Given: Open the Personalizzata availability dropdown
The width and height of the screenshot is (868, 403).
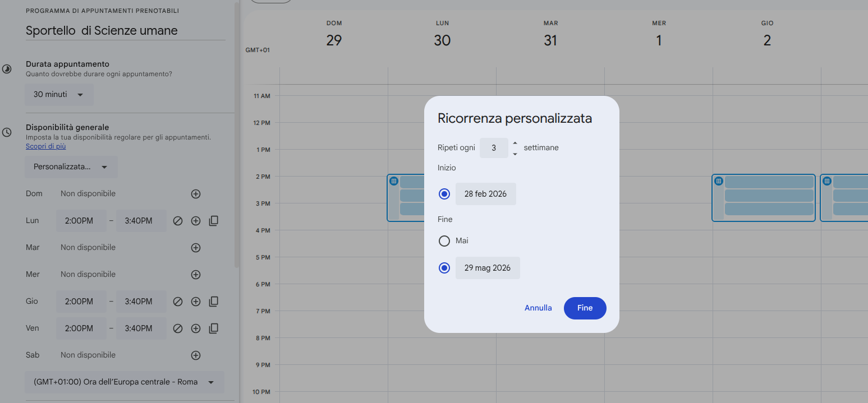Looking at the screenshot, I should point(71,167).
